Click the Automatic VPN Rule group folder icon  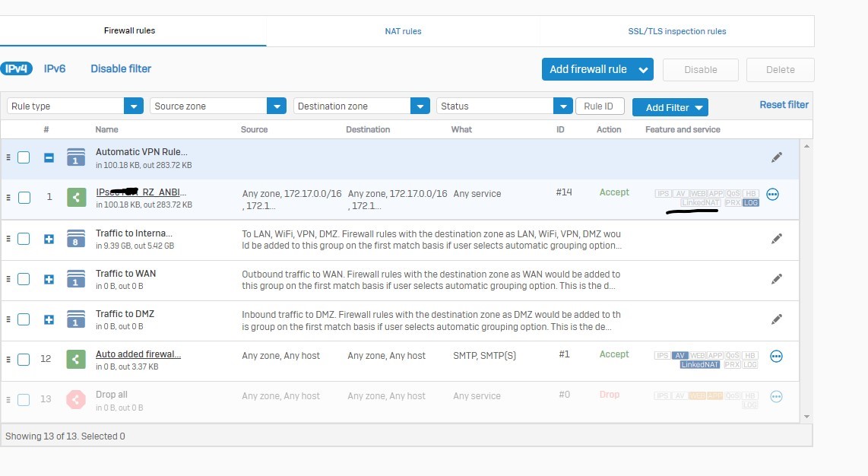pos(76,157)
